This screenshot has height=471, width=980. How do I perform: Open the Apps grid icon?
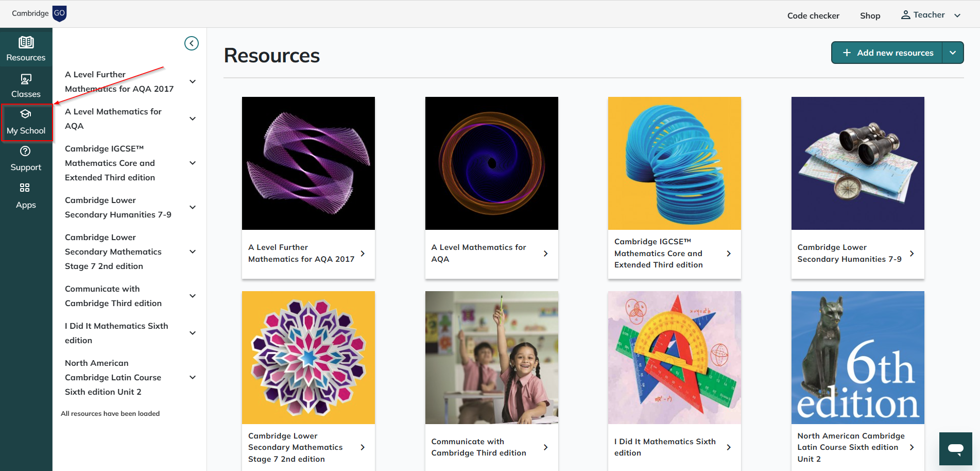tap(25, 188)
